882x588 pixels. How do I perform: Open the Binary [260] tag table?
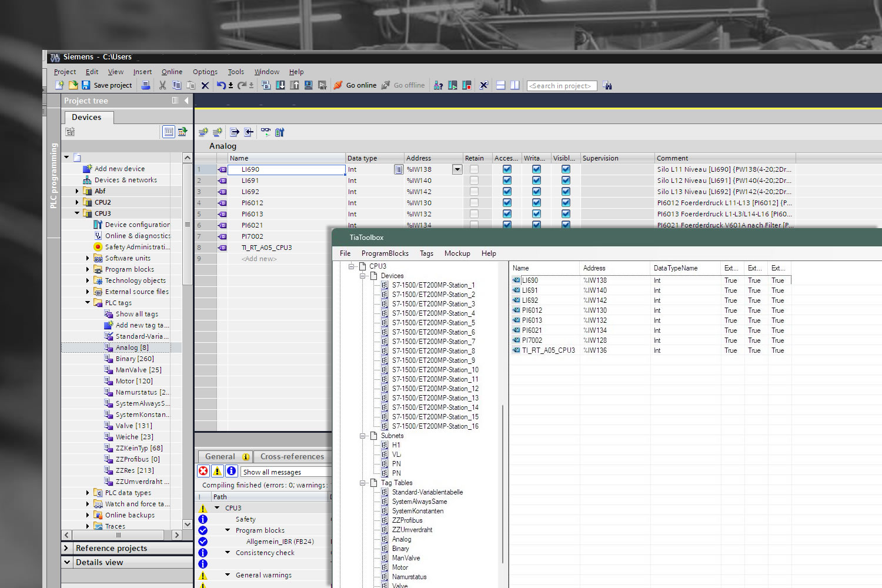tap(135, 359)
